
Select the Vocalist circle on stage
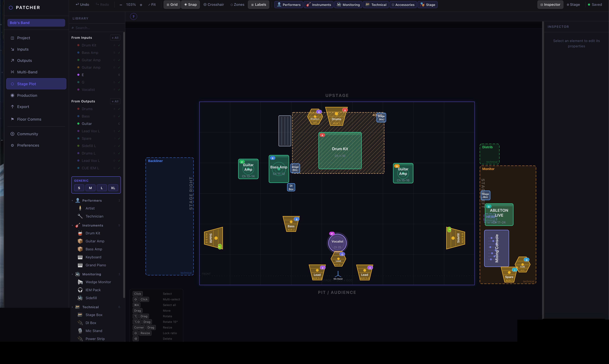click(x=338, y=243)
